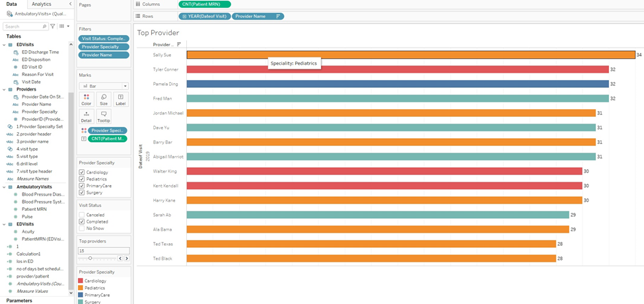This screenshot has height=304, width=644.
Task: Select the ED Discharge Time field
Action: pos(40,52)
